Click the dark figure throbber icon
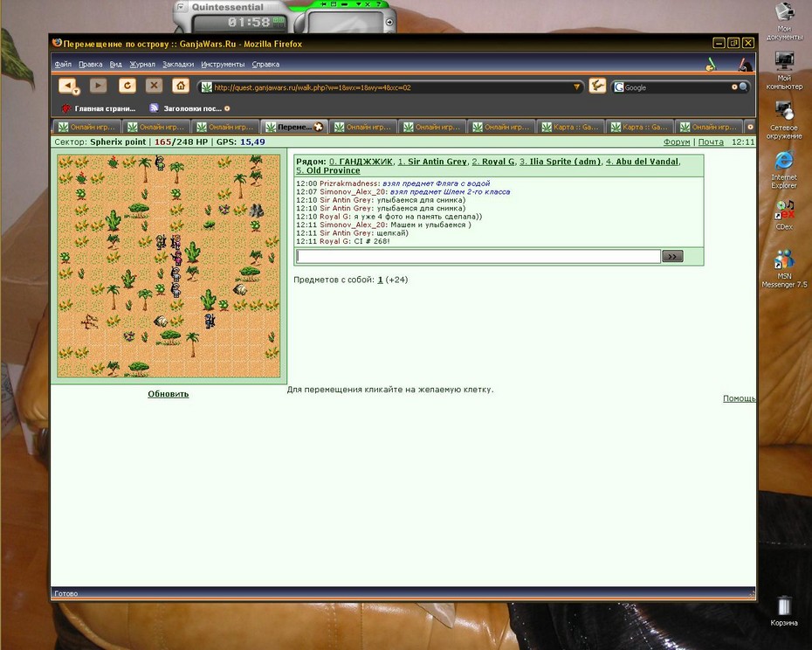The width and height of the screenshot is (812, 650). (744, 65)
